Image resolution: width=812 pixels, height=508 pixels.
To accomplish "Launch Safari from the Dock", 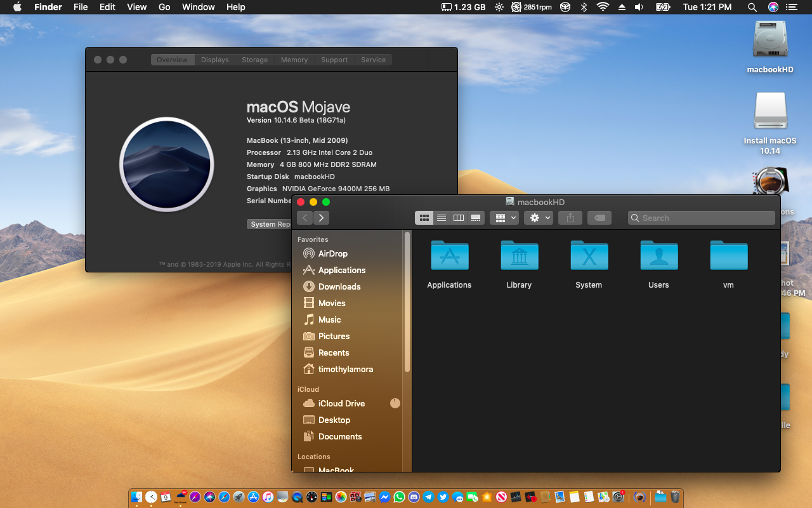I will 224,497.
